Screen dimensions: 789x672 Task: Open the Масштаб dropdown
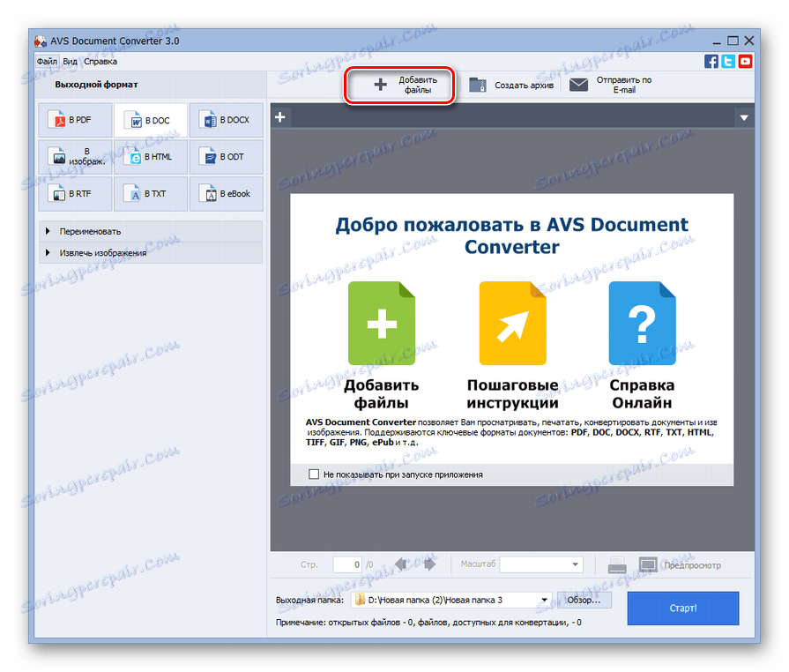(541, 564)
